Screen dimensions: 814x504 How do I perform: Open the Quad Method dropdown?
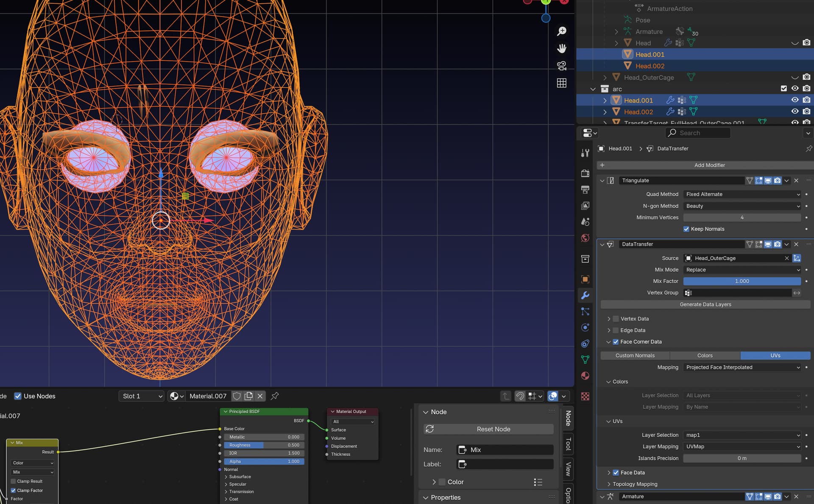[x=742, y=194]
